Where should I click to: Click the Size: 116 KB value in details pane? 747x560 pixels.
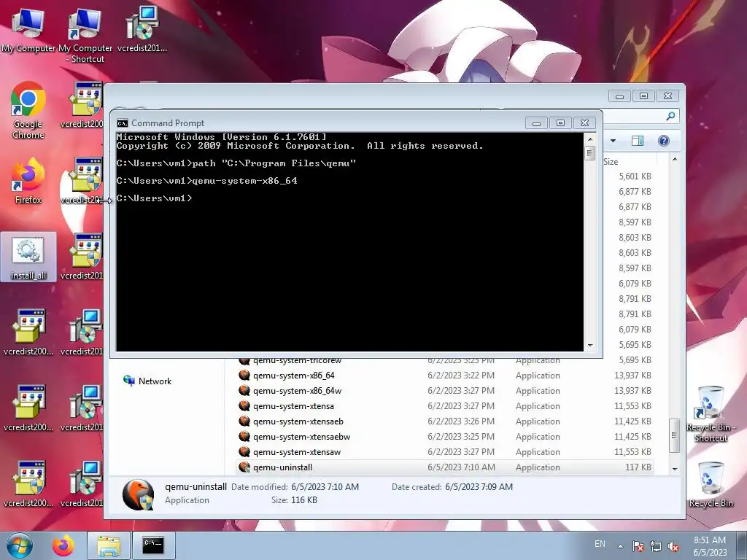(x=303, y=500)
